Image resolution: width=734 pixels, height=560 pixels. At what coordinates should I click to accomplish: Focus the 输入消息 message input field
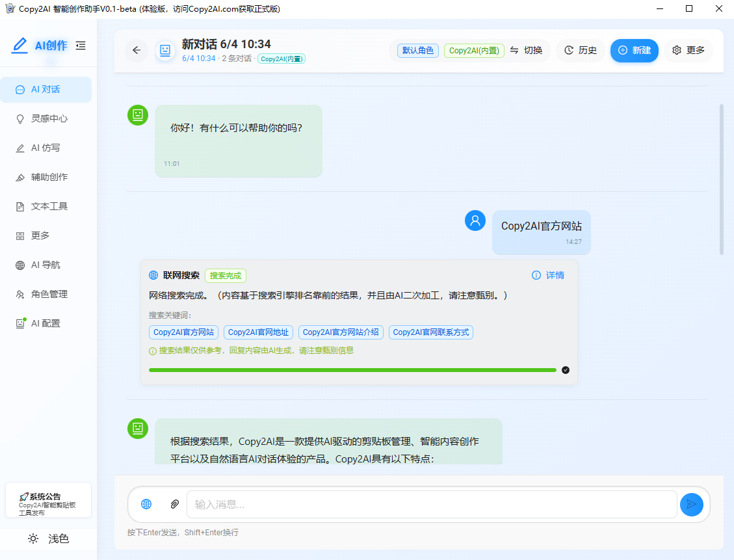click(x=432, y=504)
